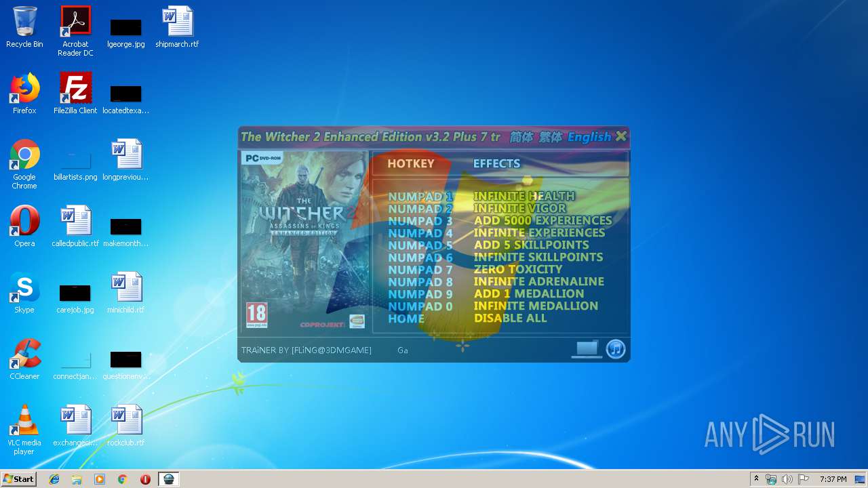This screenshot has width=868, height=488.
Task: Select the INFINITE VIGOR effect
Action: 519,208
